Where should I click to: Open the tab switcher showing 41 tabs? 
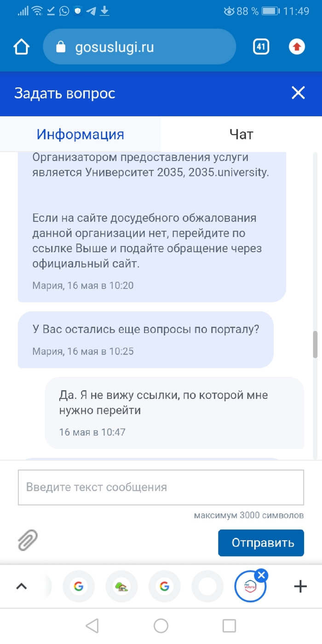point(261,47)
